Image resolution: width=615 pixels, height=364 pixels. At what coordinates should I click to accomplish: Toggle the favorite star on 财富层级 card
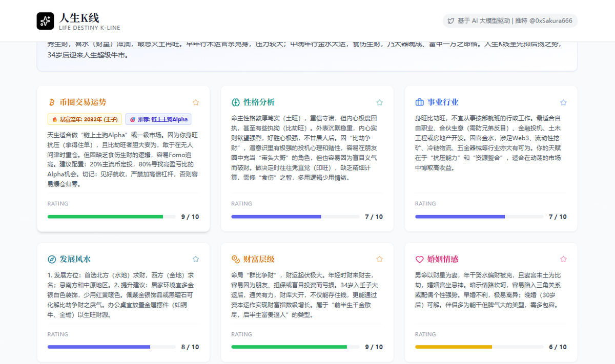click(379, 259)
